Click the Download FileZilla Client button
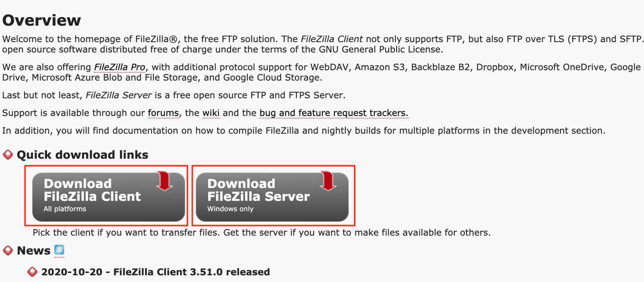This screenshot has height=282, width=644. [x=108, y=197]
